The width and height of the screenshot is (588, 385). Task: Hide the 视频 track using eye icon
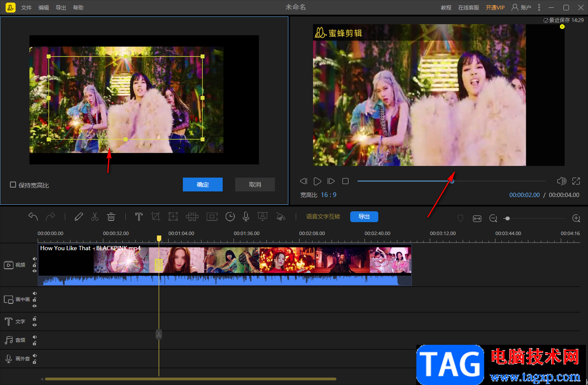pos(35,271)
